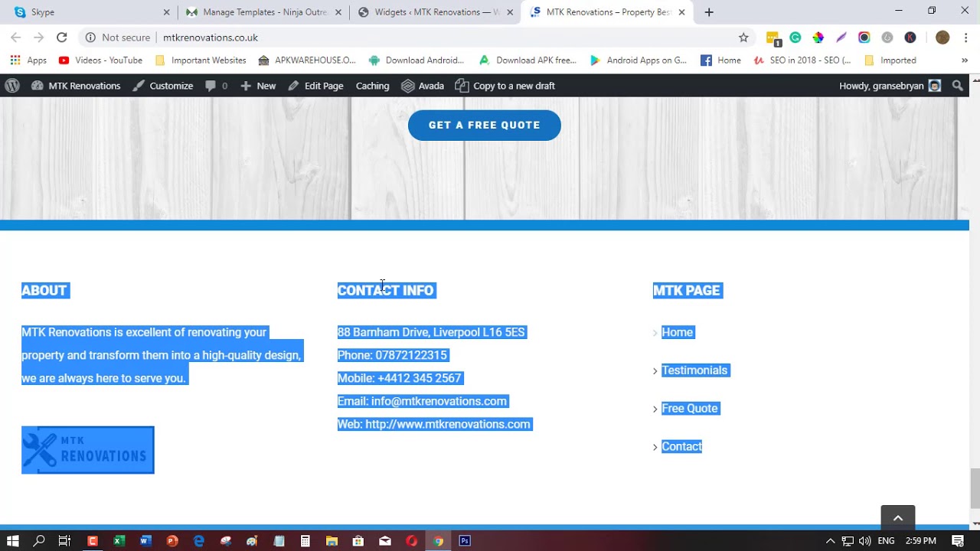The width and height of the screenshot is (980, 551).
Task: Open the Avada menu in admin bar
Action: click(x=423, y=86)
